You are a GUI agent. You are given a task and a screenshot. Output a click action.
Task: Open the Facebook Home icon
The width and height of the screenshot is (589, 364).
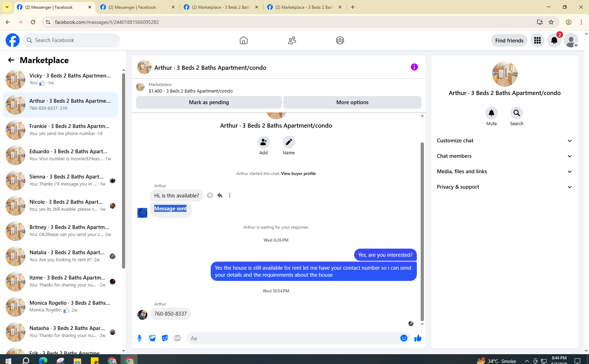(244, 40)
